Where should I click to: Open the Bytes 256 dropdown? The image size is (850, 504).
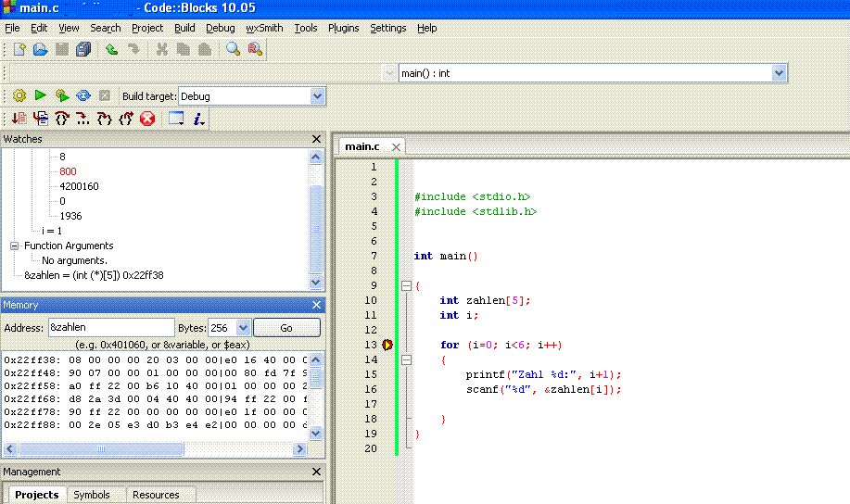coord(243,328)
